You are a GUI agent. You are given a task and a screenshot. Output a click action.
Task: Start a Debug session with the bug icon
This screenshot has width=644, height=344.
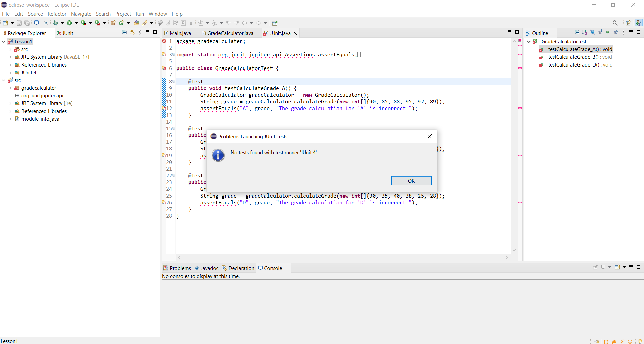(x=56, y=23)
